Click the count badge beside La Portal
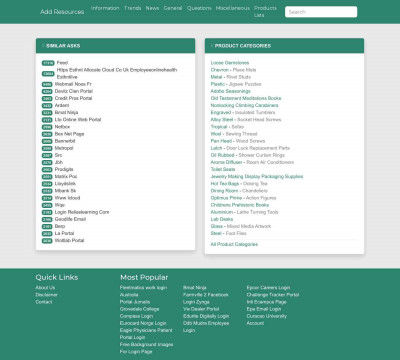This screenshot has height=360, width=400. click(47, 234)
